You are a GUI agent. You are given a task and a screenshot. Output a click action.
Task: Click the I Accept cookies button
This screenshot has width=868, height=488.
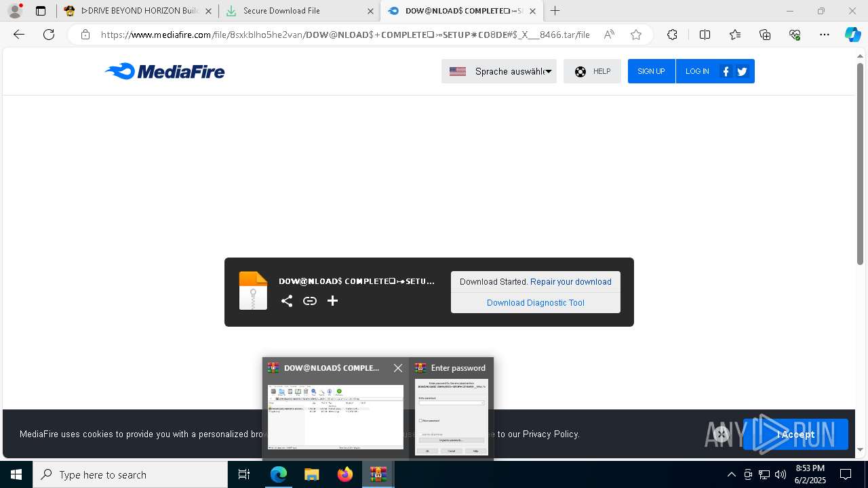click(795, 434)
